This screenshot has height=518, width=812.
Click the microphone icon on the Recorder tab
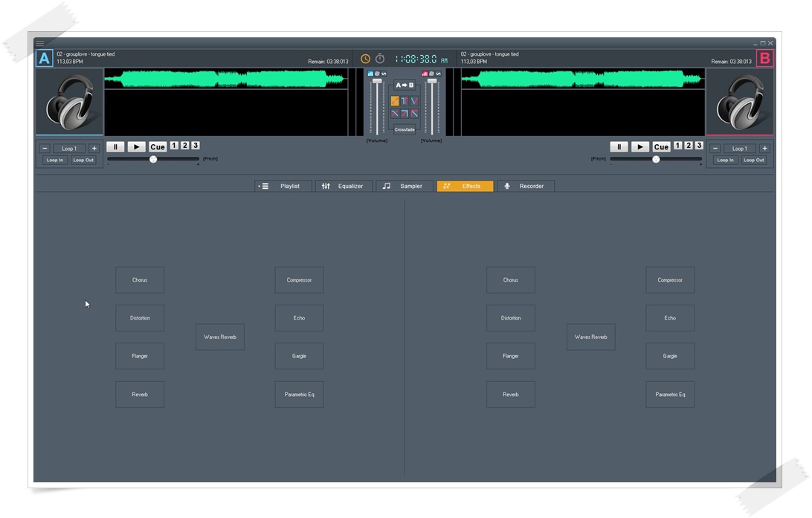click(x=507, y=186)
